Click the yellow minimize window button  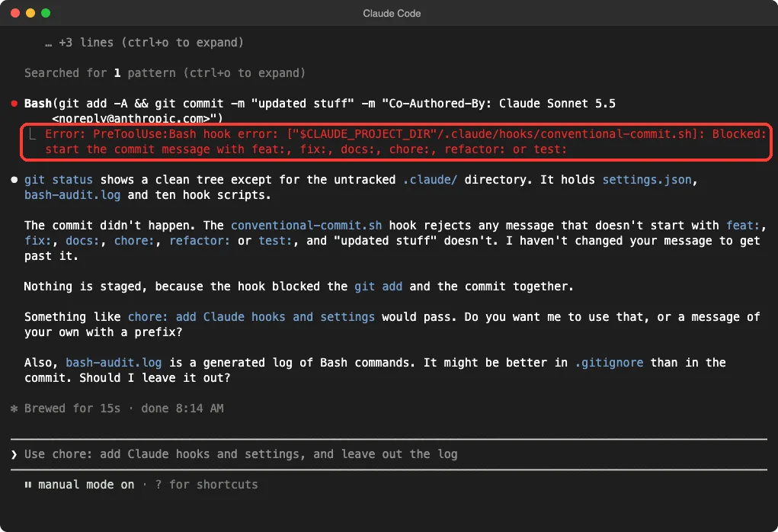coord(30,13)
